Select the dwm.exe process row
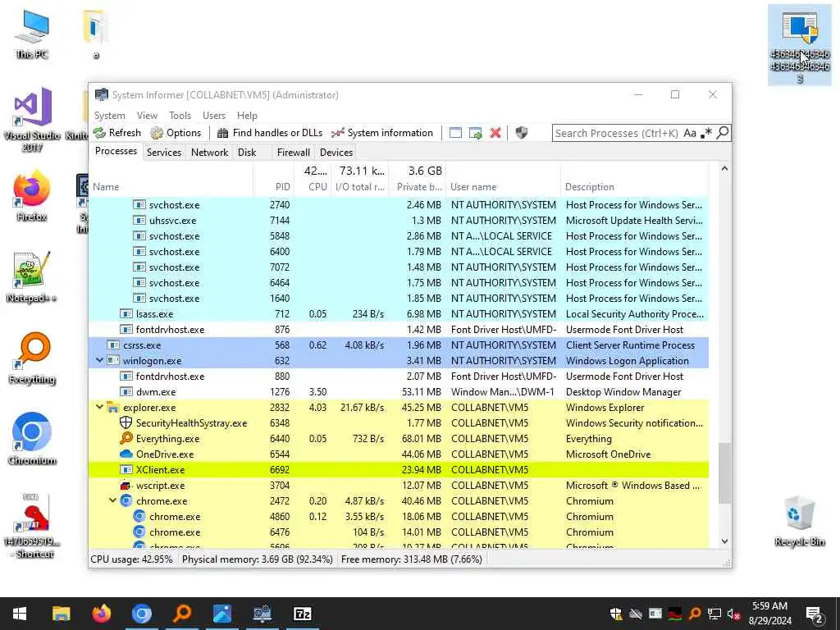 tap(399, 391)
